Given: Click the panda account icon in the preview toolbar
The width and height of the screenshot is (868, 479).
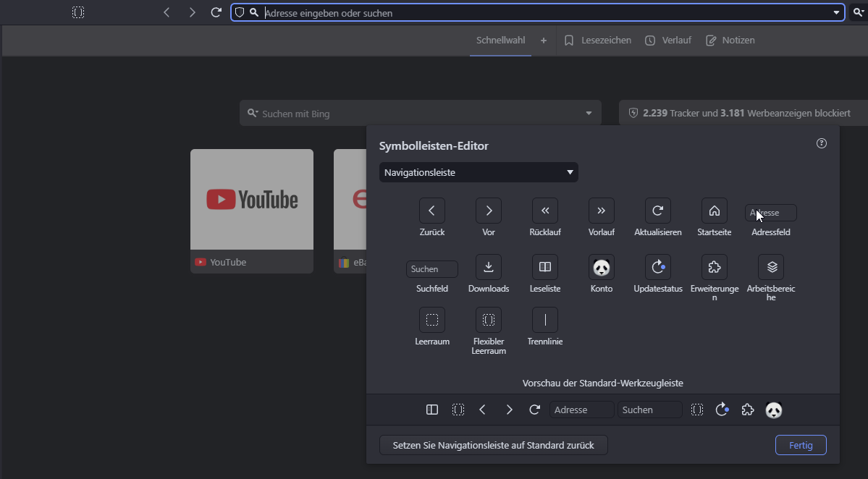Looking at the screenshot, I should pos(773,410).
